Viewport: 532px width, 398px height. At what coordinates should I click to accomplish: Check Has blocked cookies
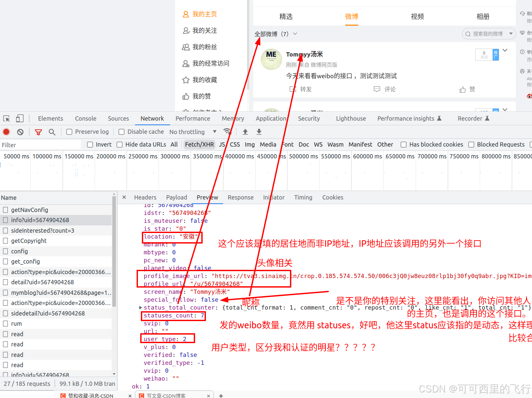click(x=404, y=145)
